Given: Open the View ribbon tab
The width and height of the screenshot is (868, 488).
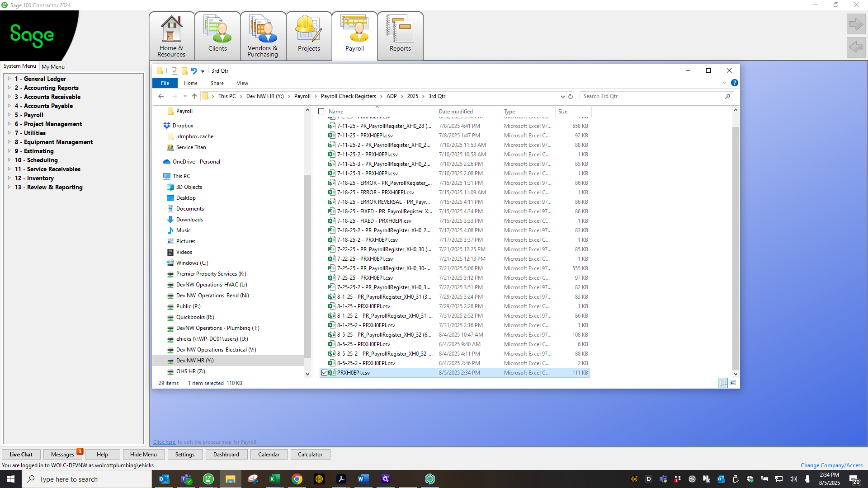Looking at the screenshot, I should (x=242, y=83).
